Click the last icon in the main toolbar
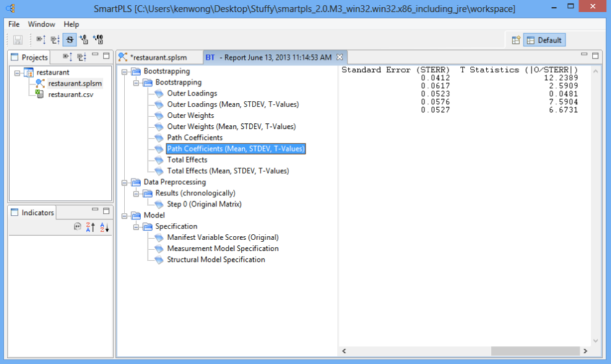The width and height of the screenshot is (611, 364). click(98, 40)
